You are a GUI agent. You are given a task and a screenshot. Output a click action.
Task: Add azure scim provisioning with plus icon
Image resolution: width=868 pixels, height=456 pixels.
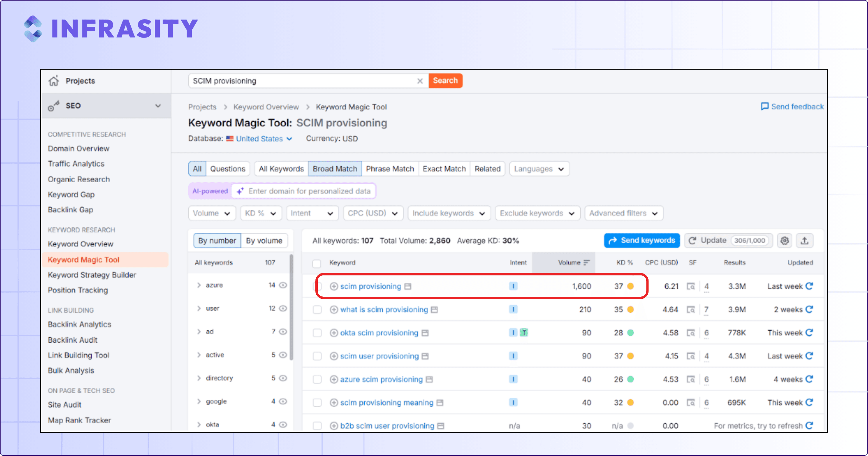click(x=333, y=379)
